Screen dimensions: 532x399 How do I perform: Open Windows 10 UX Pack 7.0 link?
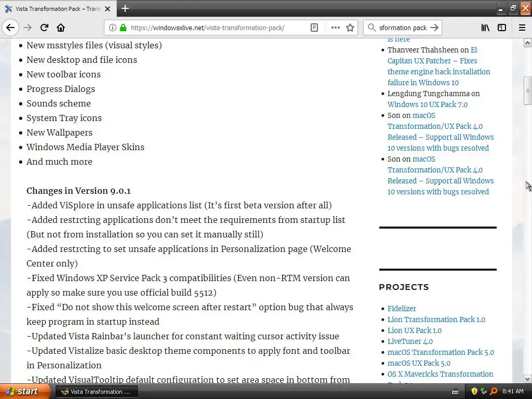point(427,104)
